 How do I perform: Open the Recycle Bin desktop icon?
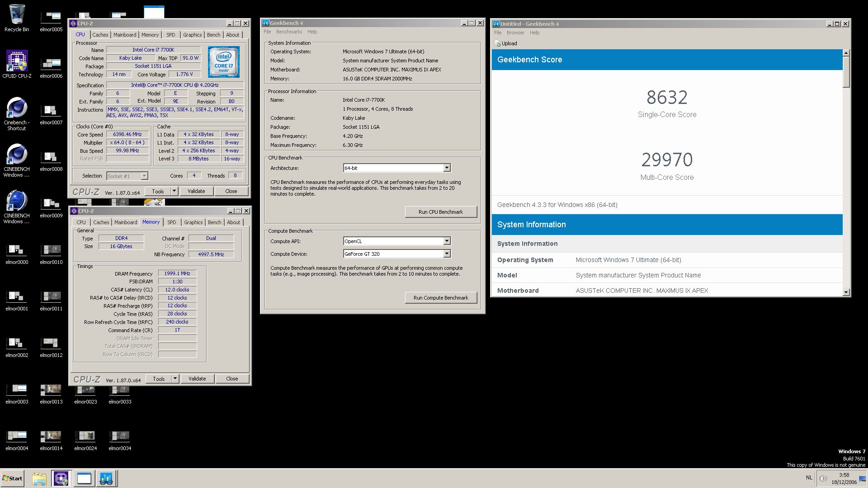coord(17,18)
